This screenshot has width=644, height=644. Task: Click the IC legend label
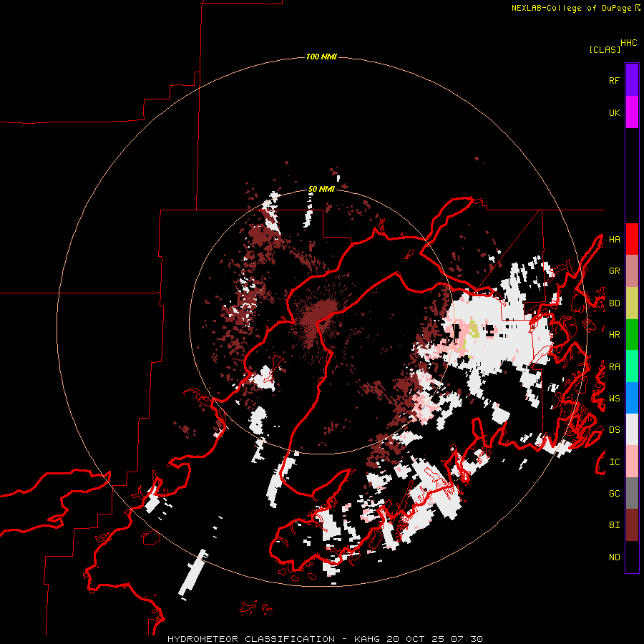point(614,462)
